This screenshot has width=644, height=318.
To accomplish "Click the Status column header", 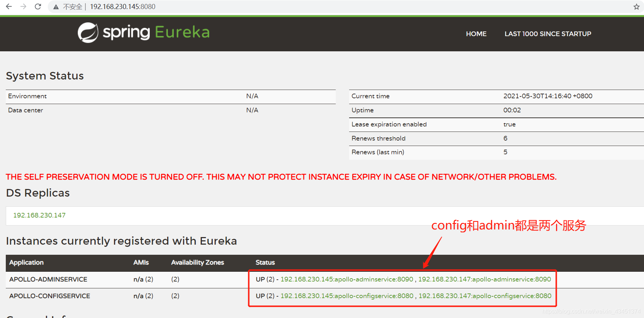I will click(x=265, y=263).
